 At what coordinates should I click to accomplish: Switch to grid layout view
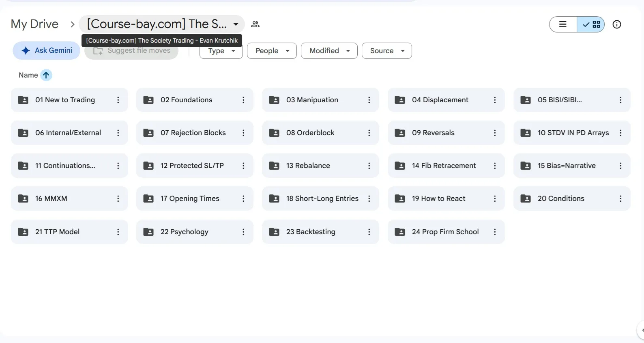click(591, 24)
